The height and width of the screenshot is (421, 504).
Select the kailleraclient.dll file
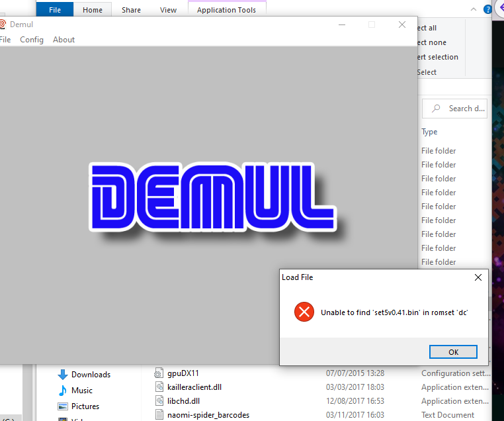(194, 387)
